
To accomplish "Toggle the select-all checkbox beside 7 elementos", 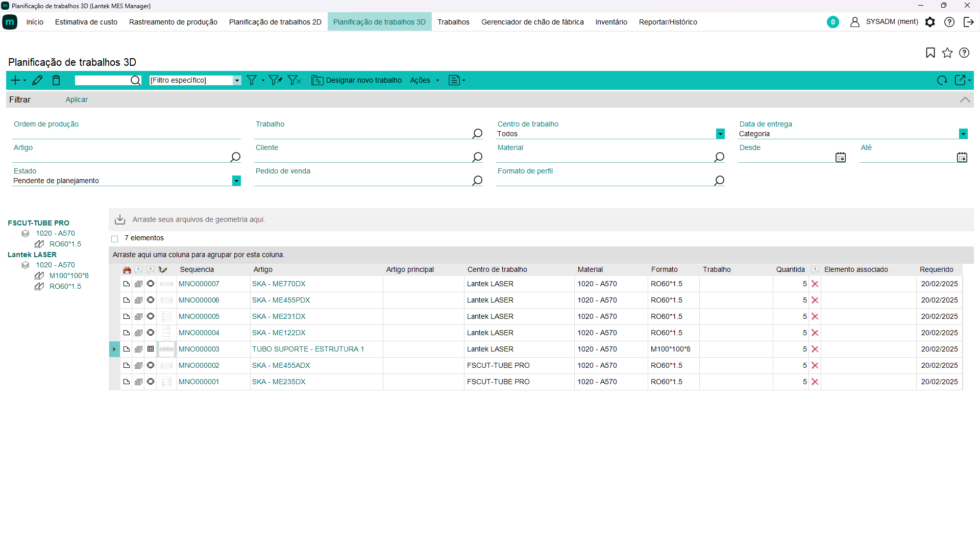I will pyautogui.click(x=115, y=239).
